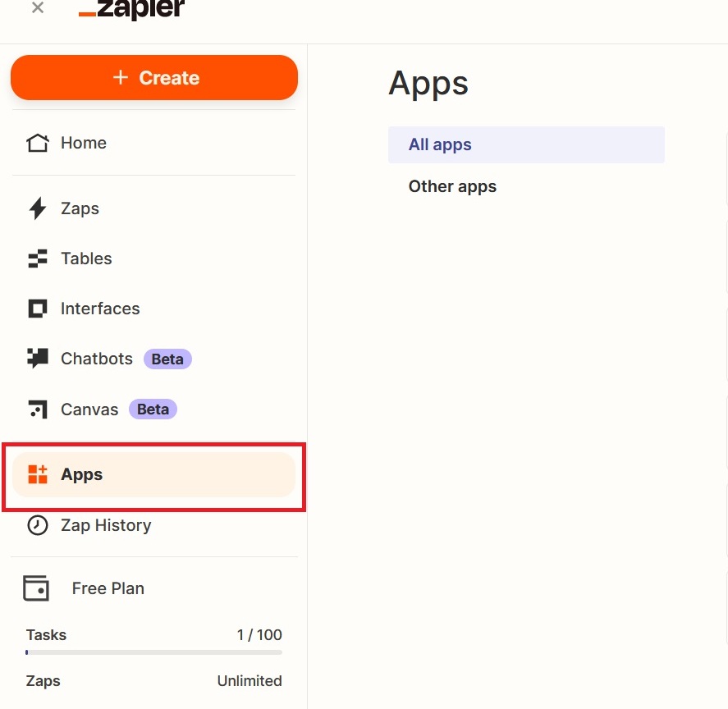Switch to the Other apps tab
This screenshot has height=709, width=728.
[x=452, y=186]
